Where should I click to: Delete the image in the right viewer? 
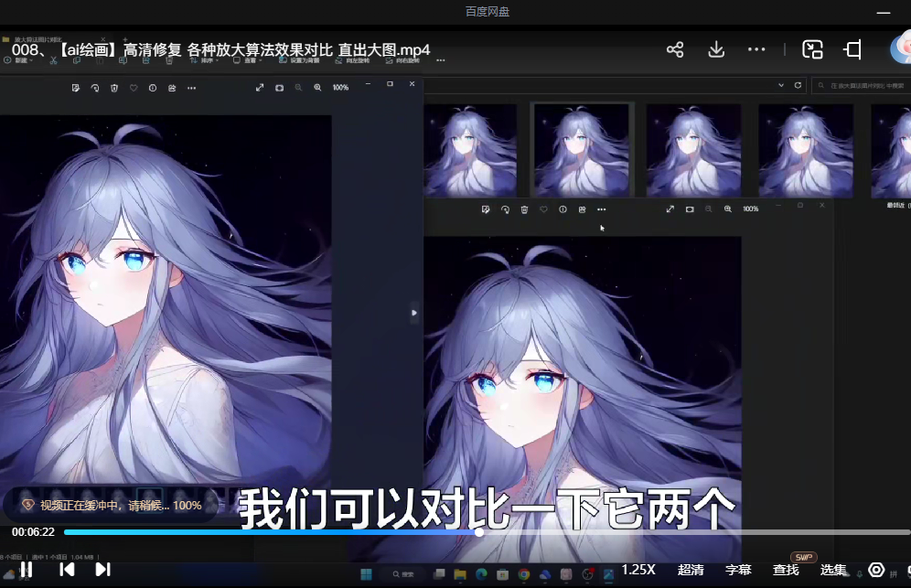524,209
